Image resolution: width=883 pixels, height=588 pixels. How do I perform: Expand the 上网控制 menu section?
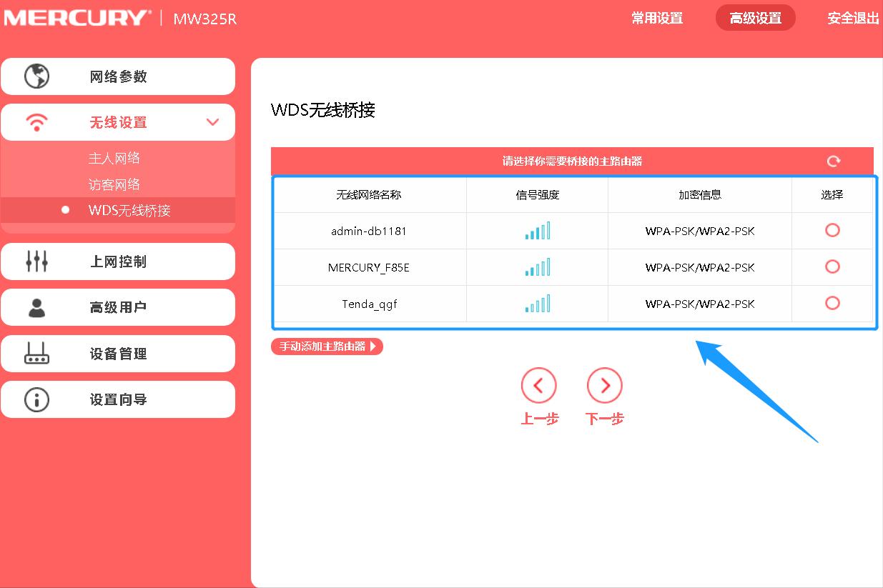[117, 261]
